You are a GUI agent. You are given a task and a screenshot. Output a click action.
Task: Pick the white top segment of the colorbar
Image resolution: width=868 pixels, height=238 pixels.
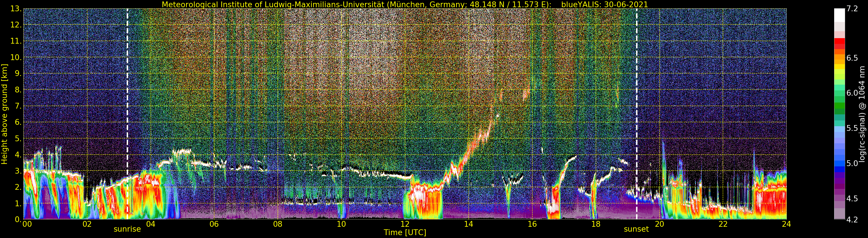pyautogui.click(x=839, y=15)
